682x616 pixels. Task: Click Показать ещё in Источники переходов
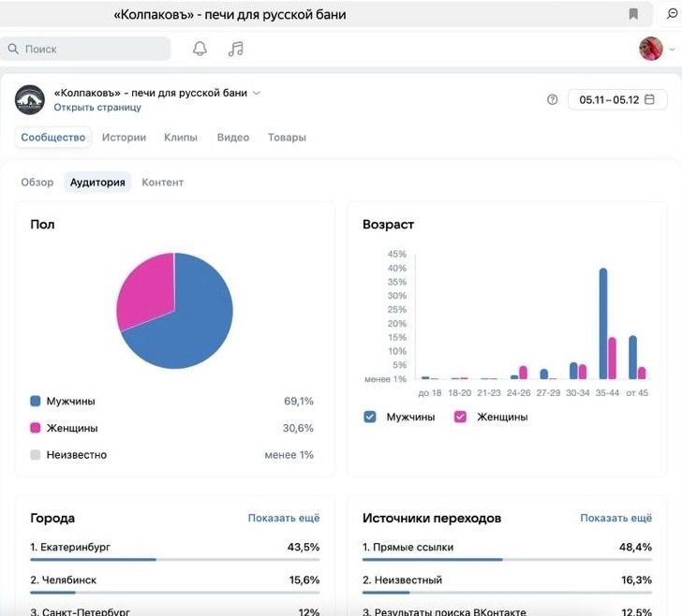(615, 518)
